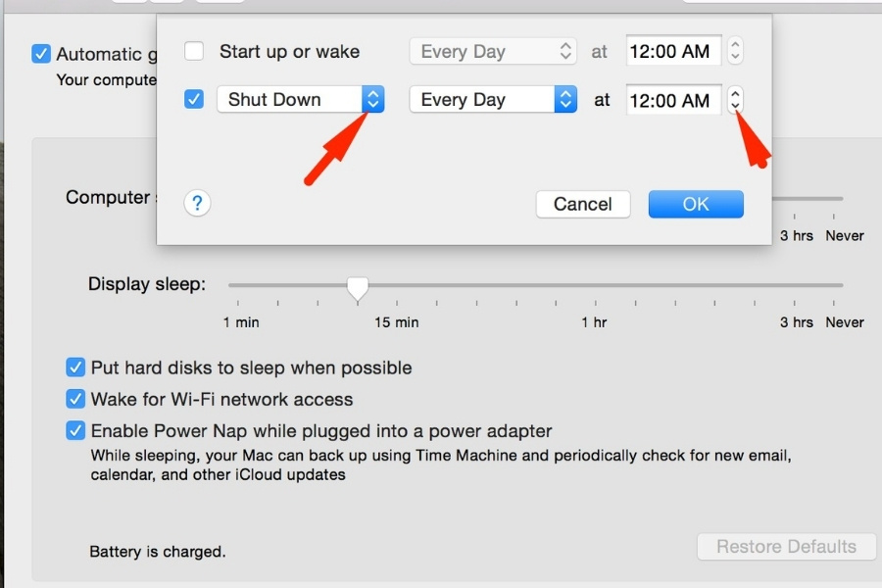Click the Display sleep slider knob
Image resolution: width=882 pixels, height=588 pixels.
359,286
